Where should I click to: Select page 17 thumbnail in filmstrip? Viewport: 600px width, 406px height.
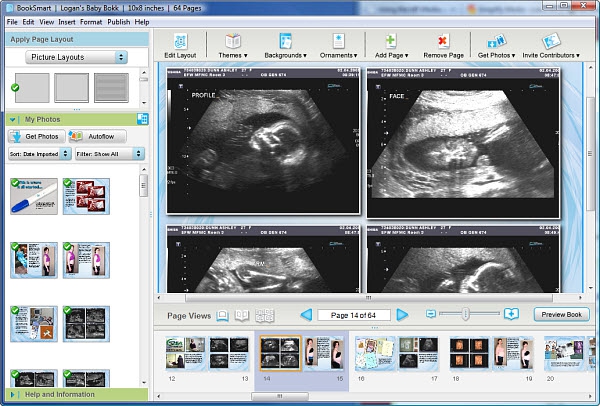[418, 354]
